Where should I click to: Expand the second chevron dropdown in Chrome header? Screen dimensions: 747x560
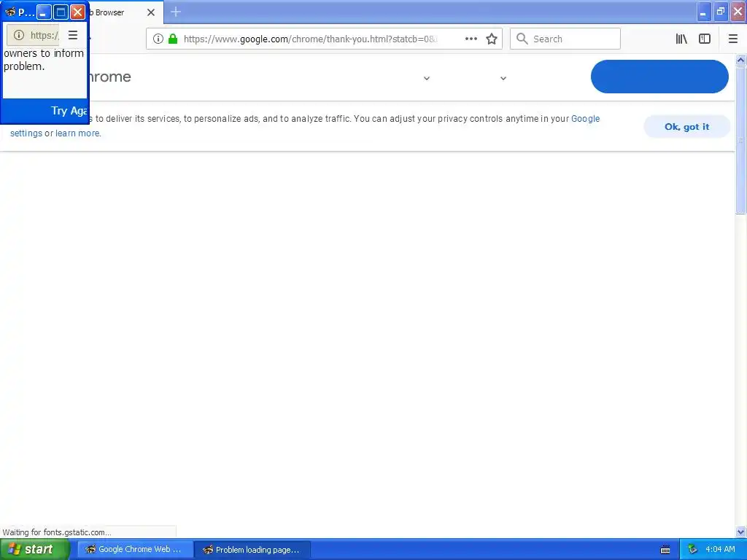(x=503, y=78)
